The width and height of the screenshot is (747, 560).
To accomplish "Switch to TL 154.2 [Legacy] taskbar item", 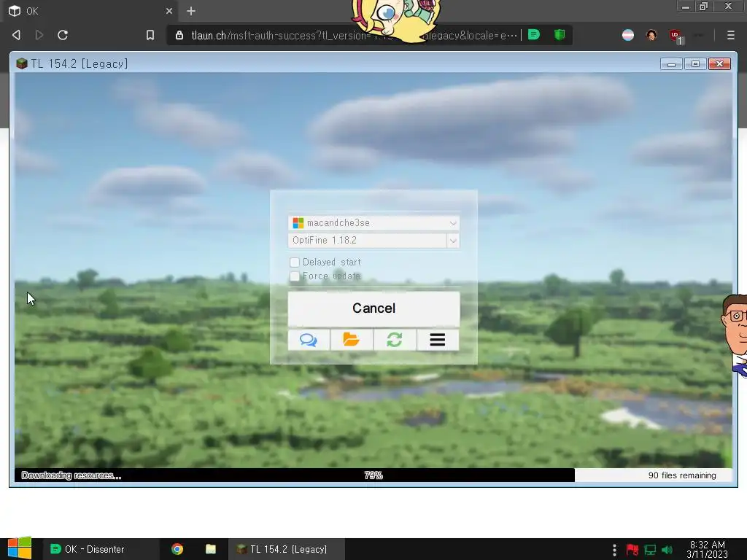I will point(287,549).
